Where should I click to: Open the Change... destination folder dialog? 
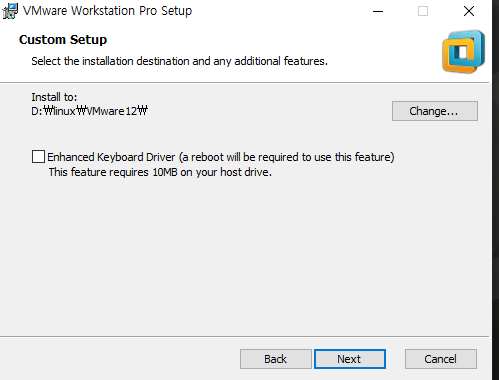[x=435, y=111]
